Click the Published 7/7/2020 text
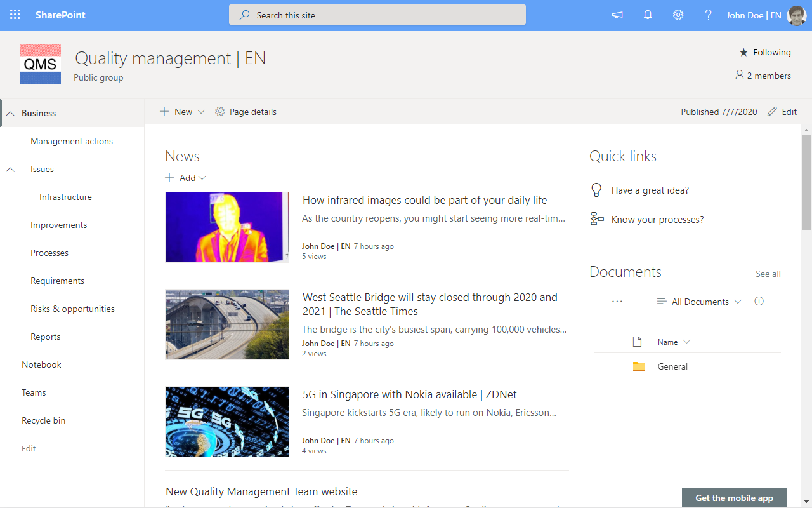This screenshot has height=508, width=812. [x=719, y=112]
